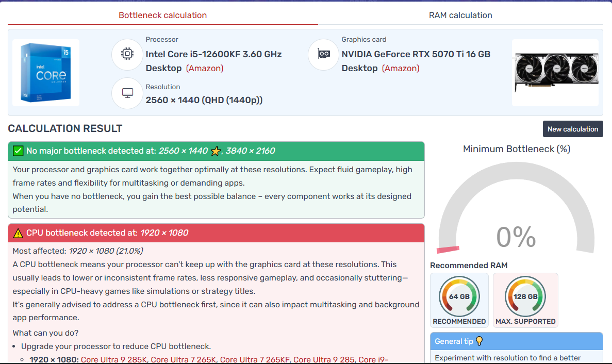Follow the Core Ultra 7 265K link
This screenshot has height=364, width=612.
pyautogui.click(x=183, y=360)
